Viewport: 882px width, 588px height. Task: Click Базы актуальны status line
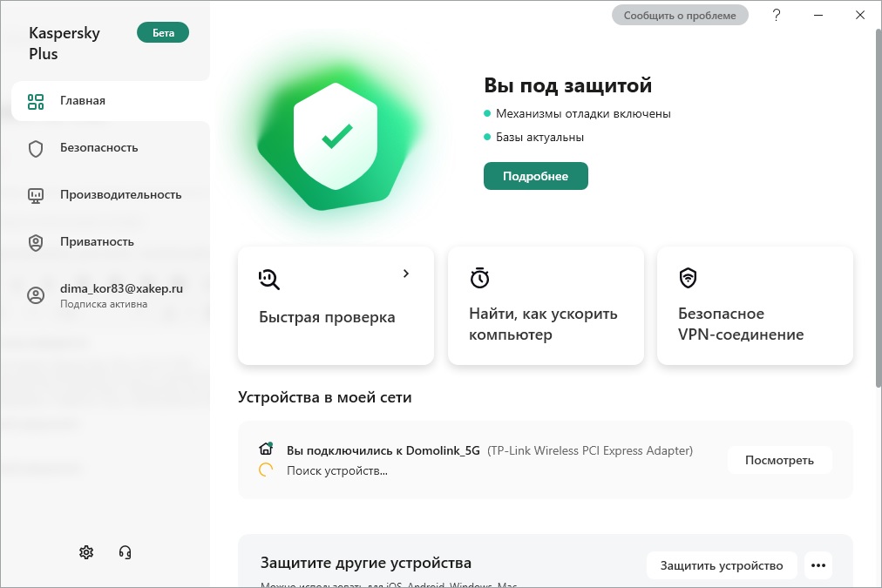tap(539, 137)
